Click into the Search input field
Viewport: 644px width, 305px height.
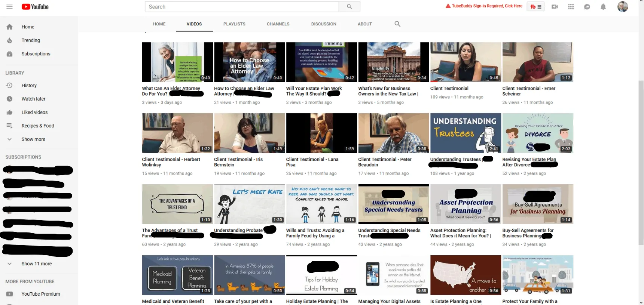[242, 7]
